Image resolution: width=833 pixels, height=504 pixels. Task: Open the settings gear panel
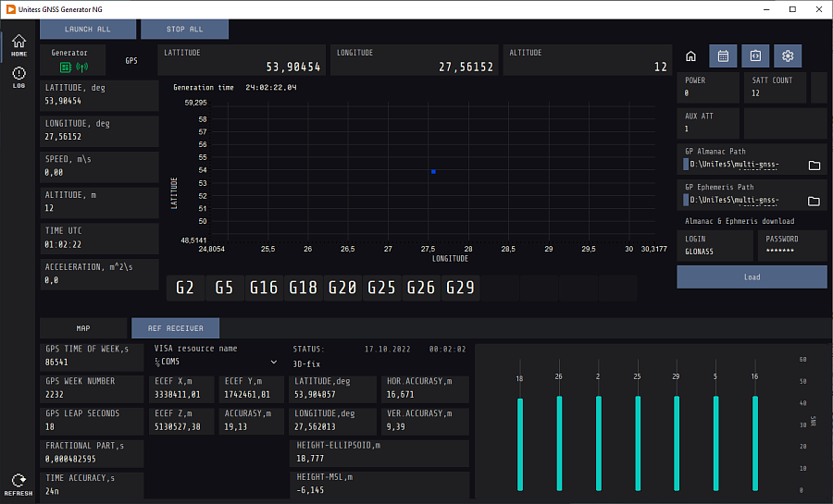click(x=788, y=56)
